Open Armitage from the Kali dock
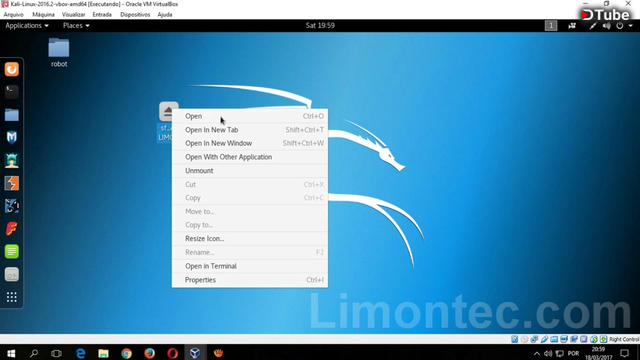 (12, 160)
